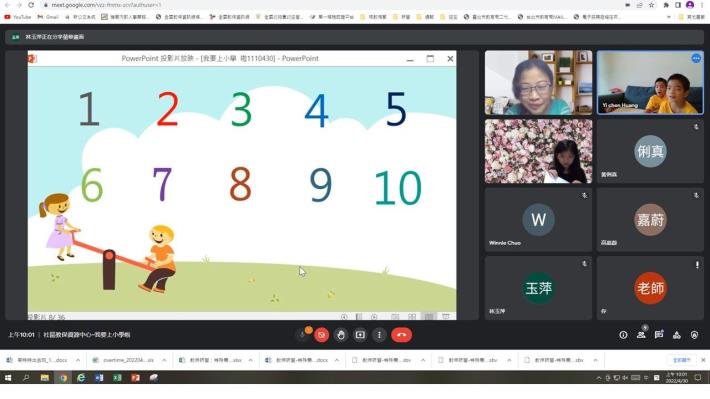Image resolution: width=710 pixels, height=399 pixels.
Task: Open downloaded overtime_202204 xls file
Action: tap(123, 360)
